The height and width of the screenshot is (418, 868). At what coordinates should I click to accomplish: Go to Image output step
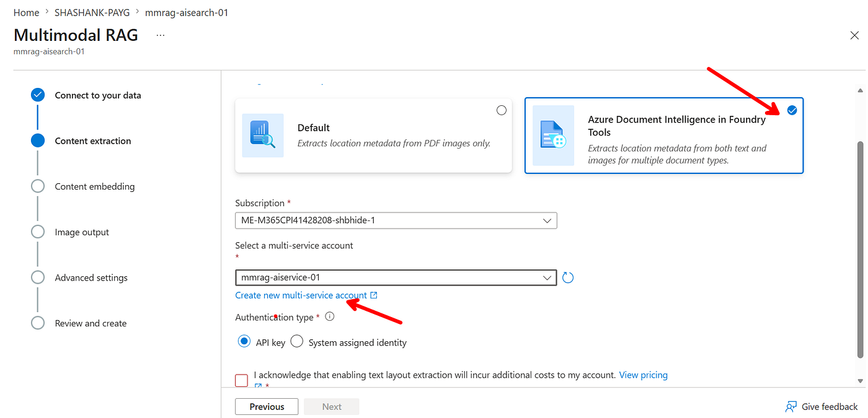coord(82,232)
